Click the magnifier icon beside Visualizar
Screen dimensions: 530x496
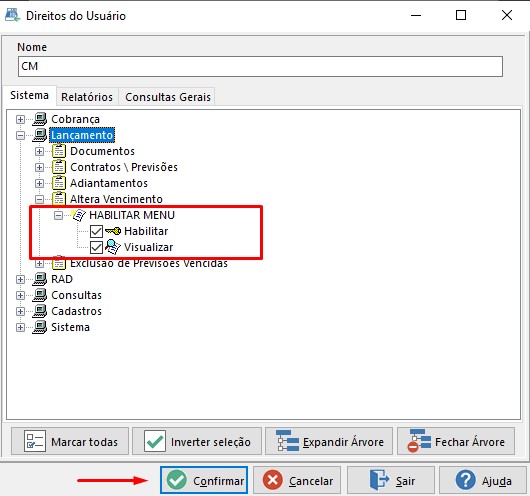pos(113,247)
